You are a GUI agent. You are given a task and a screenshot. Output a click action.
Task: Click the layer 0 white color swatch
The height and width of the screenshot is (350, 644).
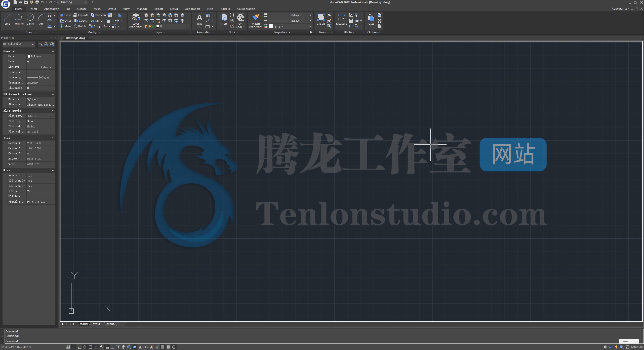click(x=158, y=26)
